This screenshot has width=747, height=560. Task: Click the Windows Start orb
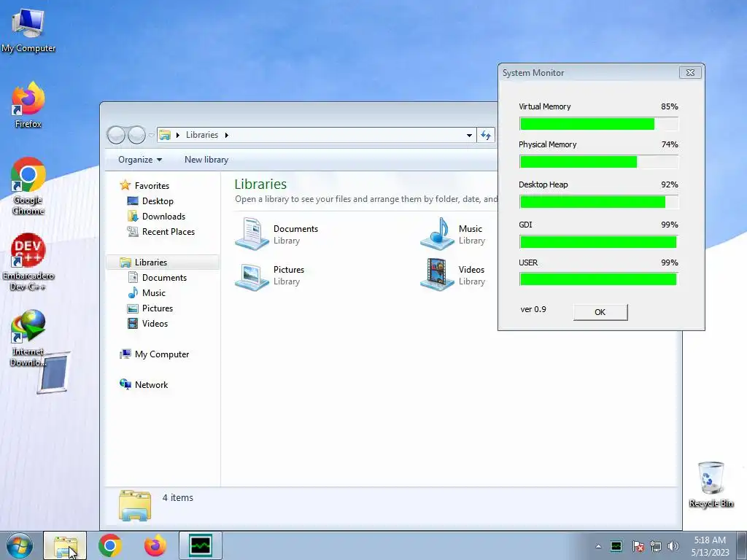coord(20,545)
